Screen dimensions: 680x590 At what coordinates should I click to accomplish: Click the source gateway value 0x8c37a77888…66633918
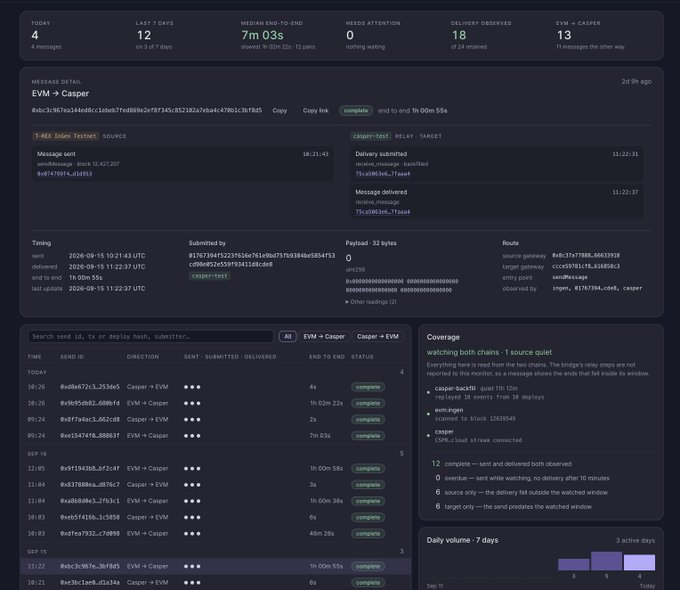tap(586, 256)
